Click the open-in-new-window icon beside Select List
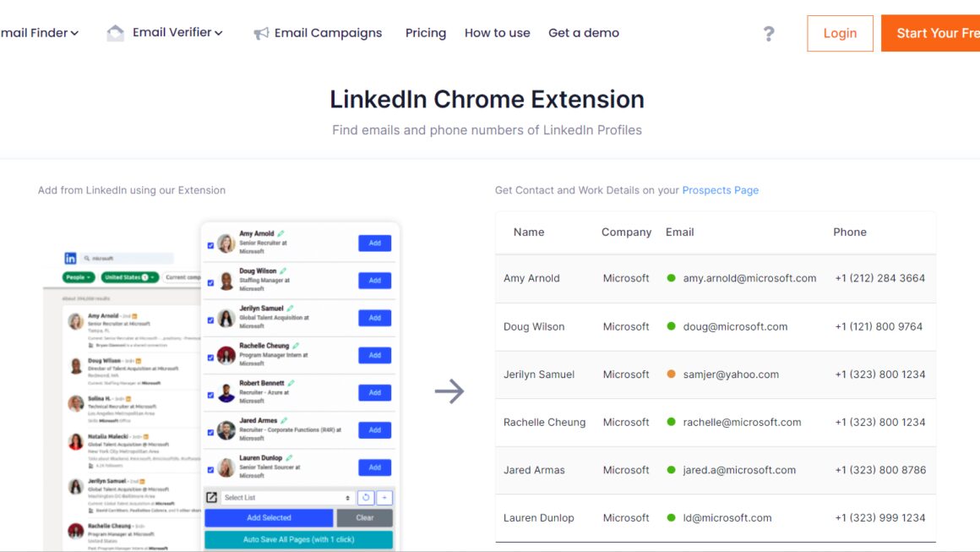The image size is (980, 552). (x=211, y=498)
